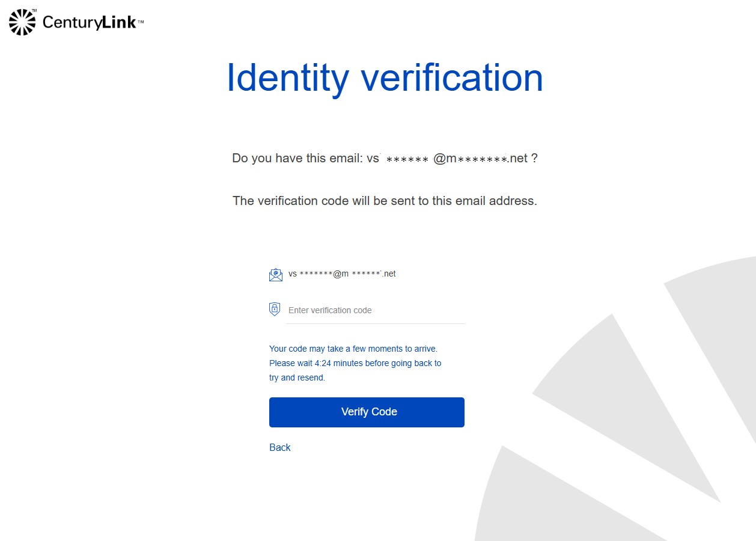The height and width of the screenshot is (541, 756).
Task: Click the 'Do you have this email' question
Action: [x=385, y=158]
